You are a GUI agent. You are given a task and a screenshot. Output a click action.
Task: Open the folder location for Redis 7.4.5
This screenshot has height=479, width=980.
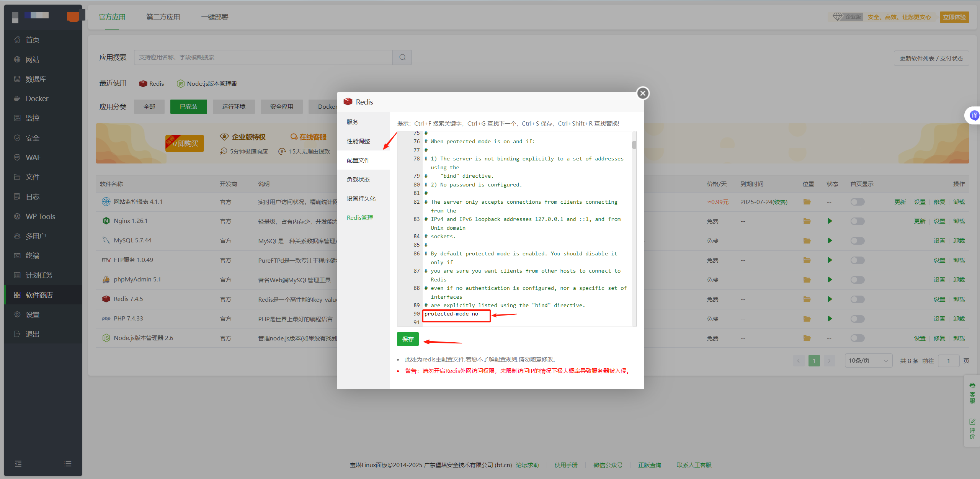pos(807,299)
